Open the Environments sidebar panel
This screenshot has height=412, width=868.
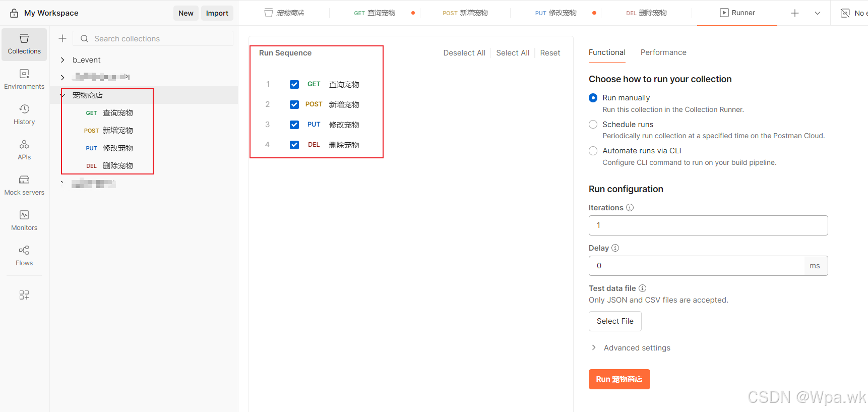point(24,80)
